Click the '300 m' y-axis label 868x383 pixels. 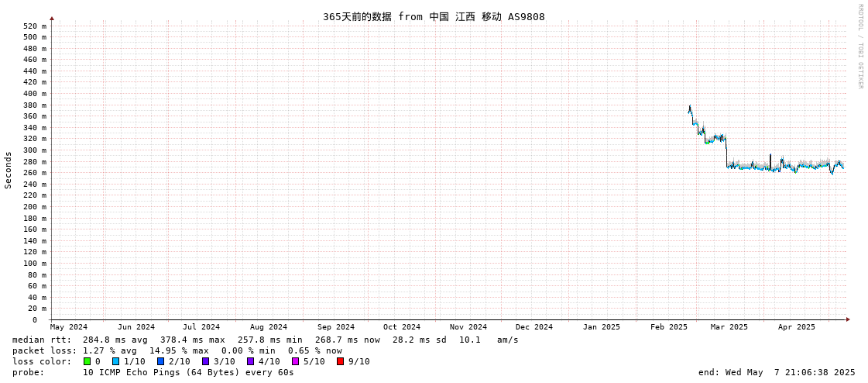click(36, 150)
